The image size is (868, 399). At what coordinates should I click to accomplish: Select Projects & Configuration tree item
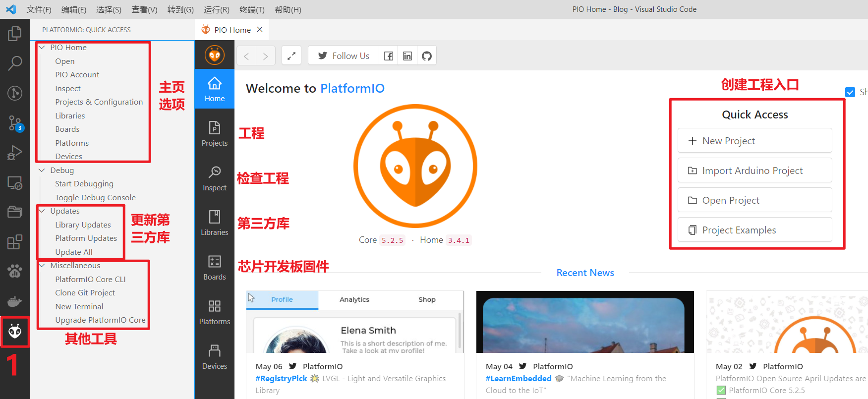click(x=99, y=102)
